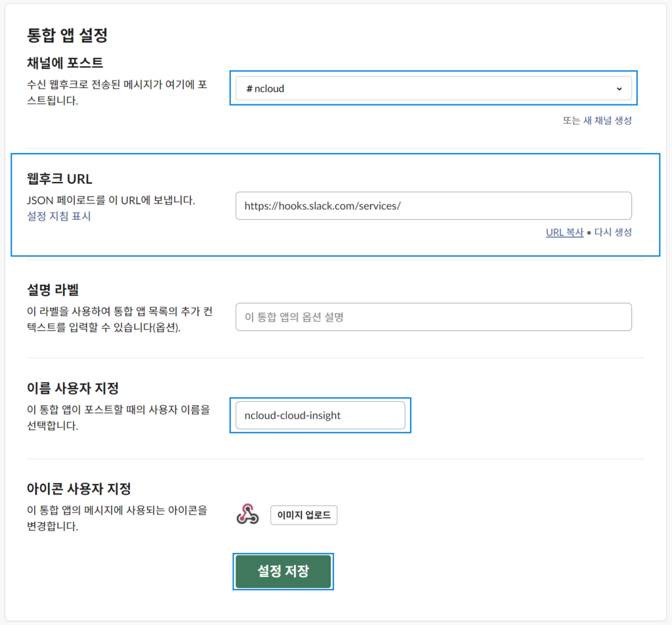The width and height of the screenshot is (672, 625).
Task: Click the #ncloud channel name text
Action: pyautogui.click(x=265, y=87)
